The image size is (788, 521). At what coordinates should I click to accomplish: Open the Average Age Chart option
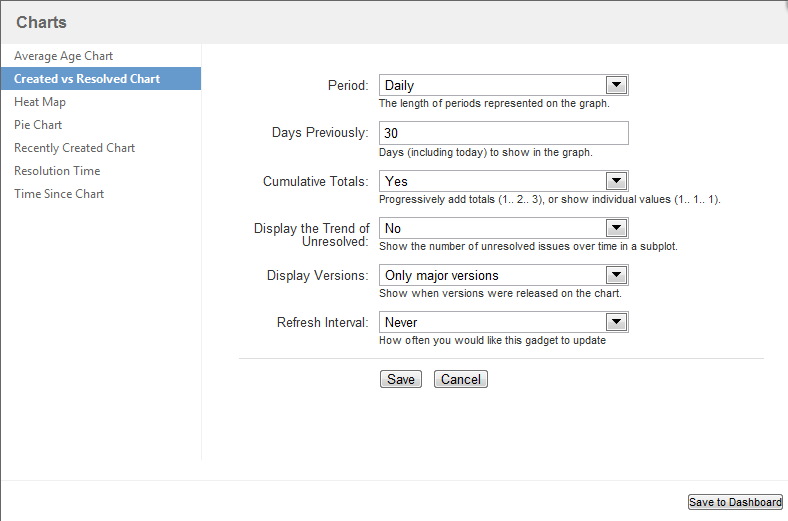[x=63, y=56]
